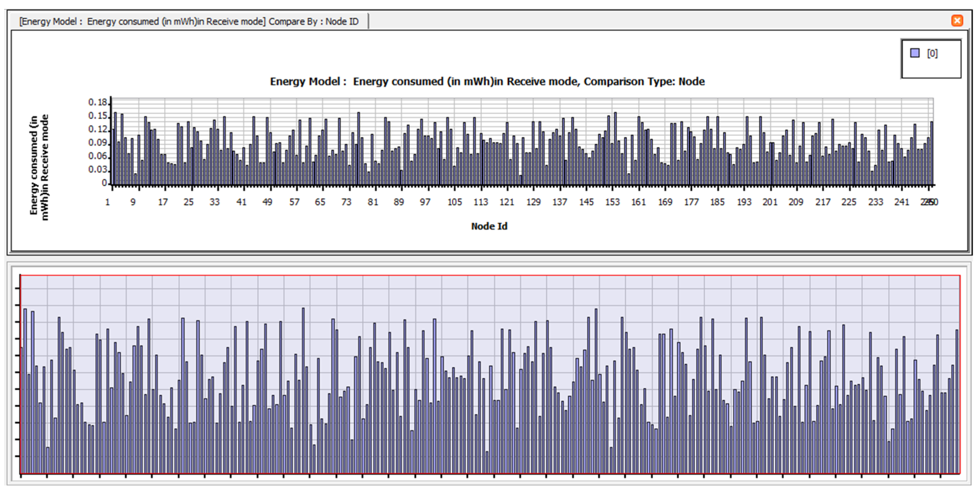Click x-axis tick label 241
The height and width of the screenshot is (494, 980).
coord(902,202)
